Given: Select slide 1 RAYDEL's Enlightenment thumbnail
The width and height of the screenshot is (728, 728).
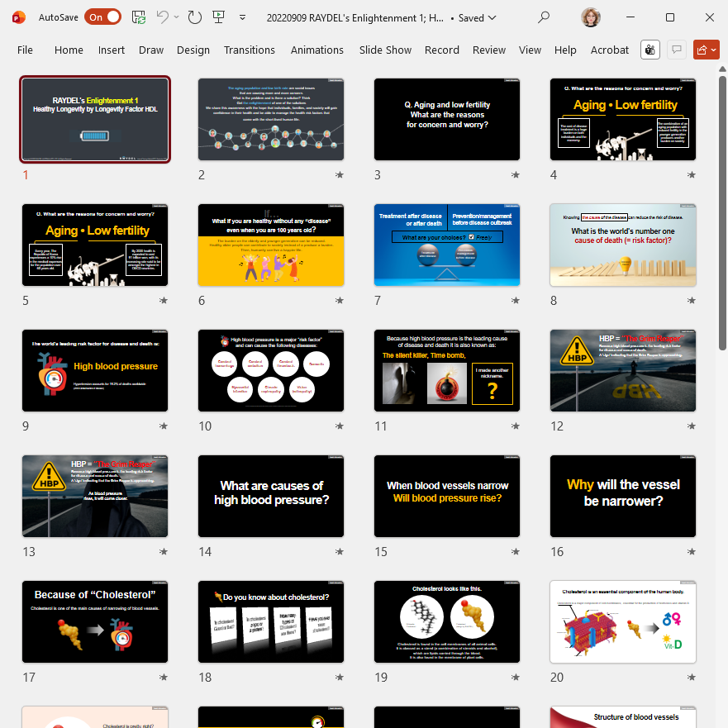Looking at the screenshot, I should click(95, 119).
